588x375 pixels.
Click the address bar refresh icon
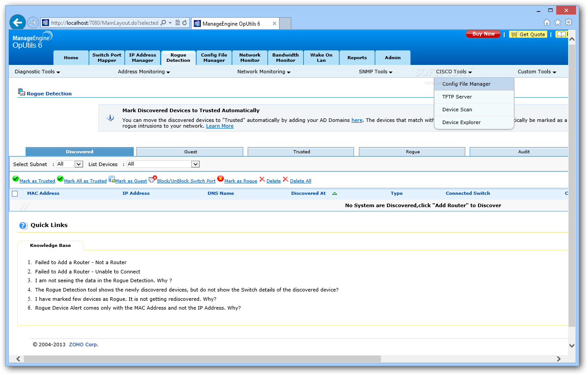185,23
